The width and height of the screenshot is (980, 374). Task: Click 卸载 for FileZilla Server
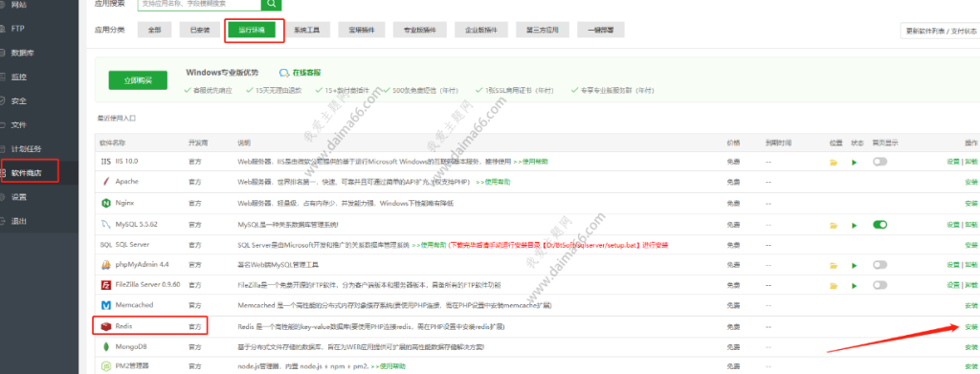click(970, 285)
